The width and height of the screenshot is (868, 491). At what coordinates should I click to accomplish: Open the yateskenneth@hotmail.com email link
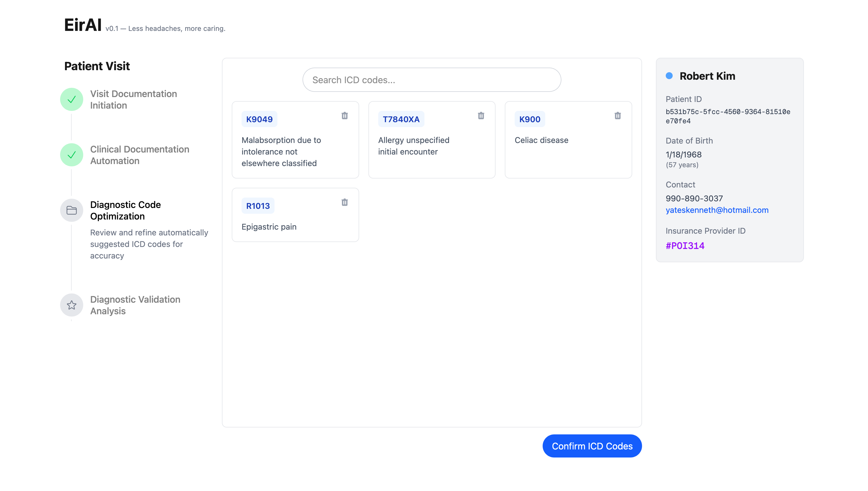pyautogui.click(x=717, y=210)
